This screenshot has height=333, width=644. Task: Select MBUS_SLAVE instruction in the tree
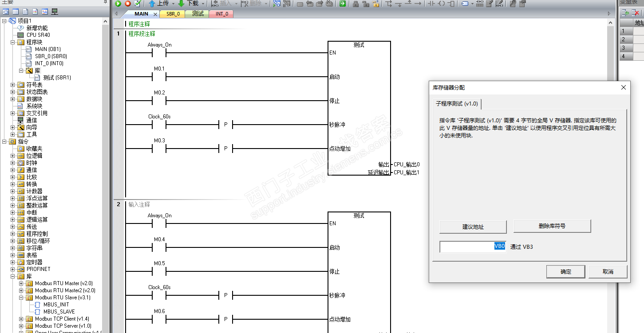(x=59, y=312)
